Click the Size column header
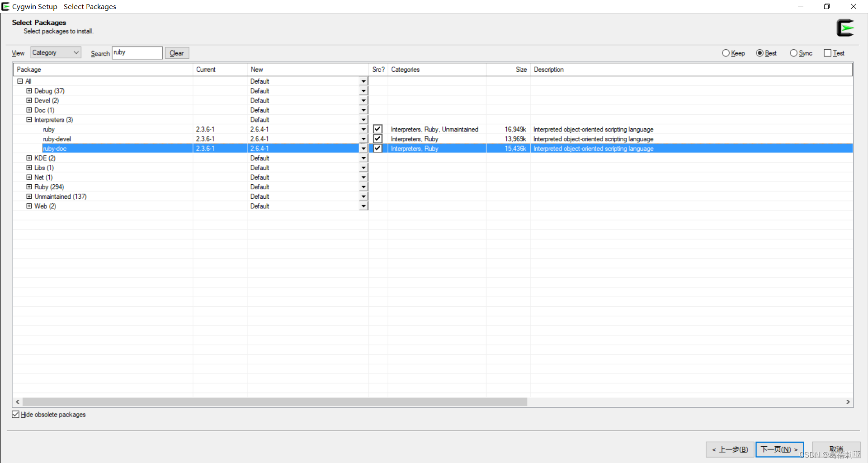 point(508,70)
